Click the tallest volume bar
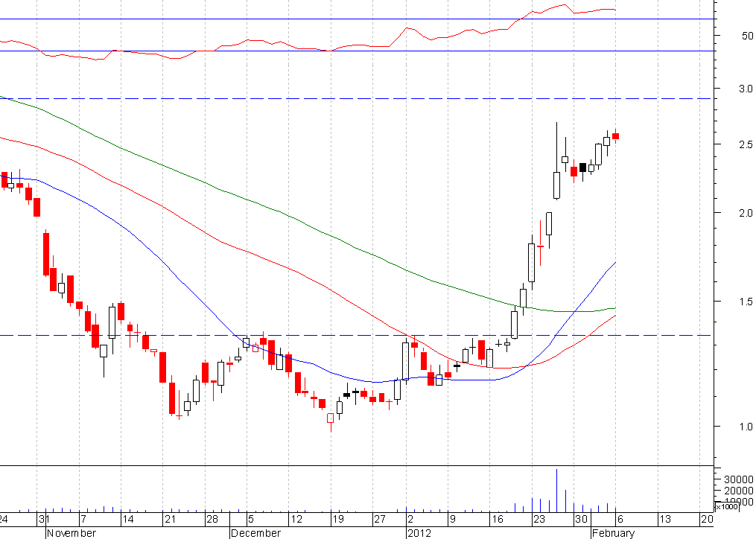 557,491
